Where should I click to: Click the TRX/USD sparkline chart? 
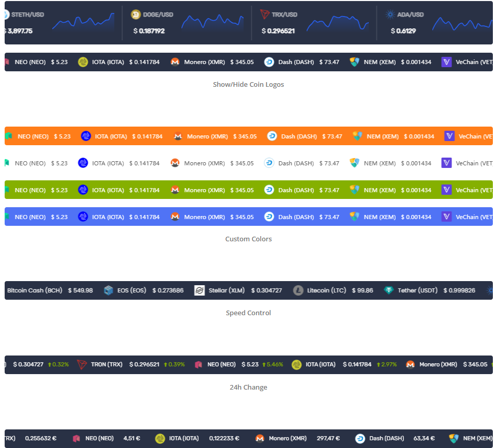(337, 23)
